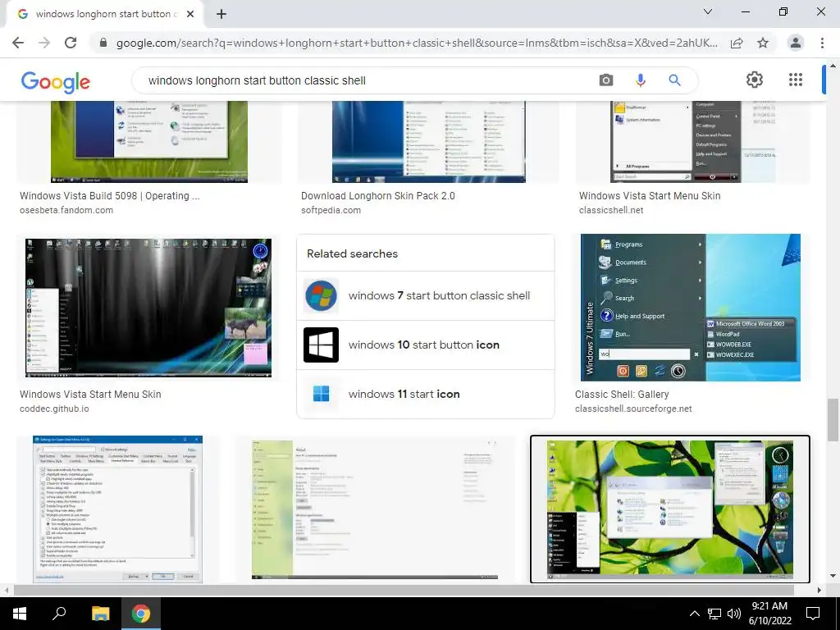Open the blue Longhorn skin pack thumbnail

point(428,142)
